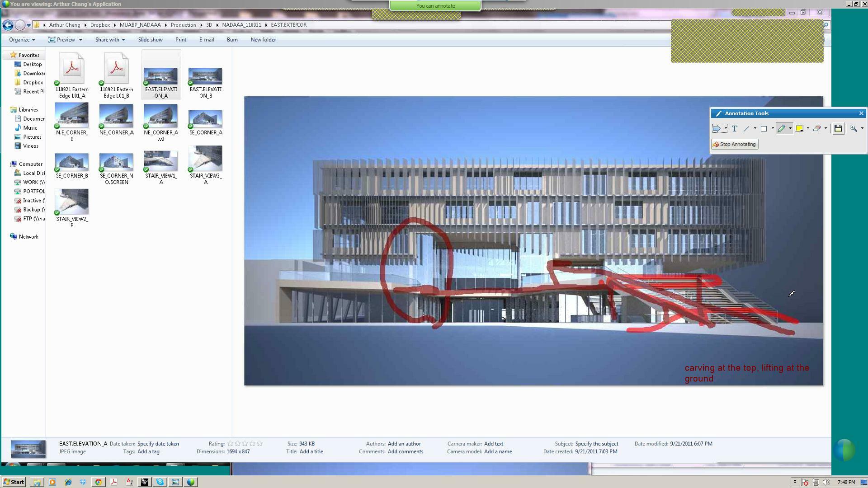Viewport: 868px width, 488px height.
Task: Expand the eraser options dropdown
Action: click(x=826, y=129)
